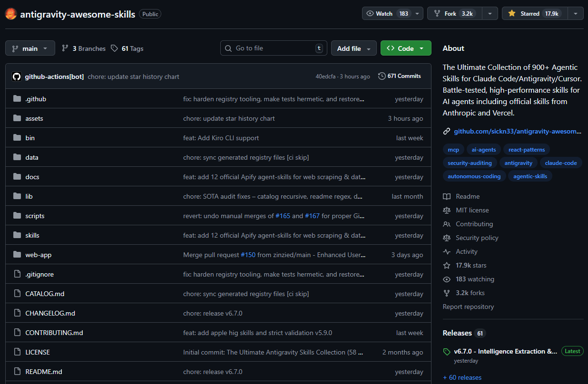This screenshot has height=384, width=588.
Task: Click the LICENSE file icon
Action: coord(17,352)
